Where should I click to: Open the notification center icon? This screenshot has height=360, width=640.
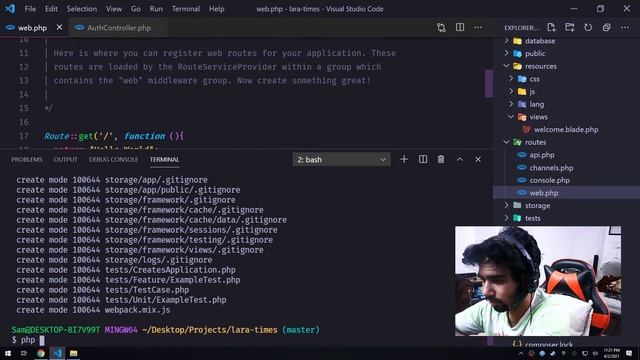pos(629,353)
